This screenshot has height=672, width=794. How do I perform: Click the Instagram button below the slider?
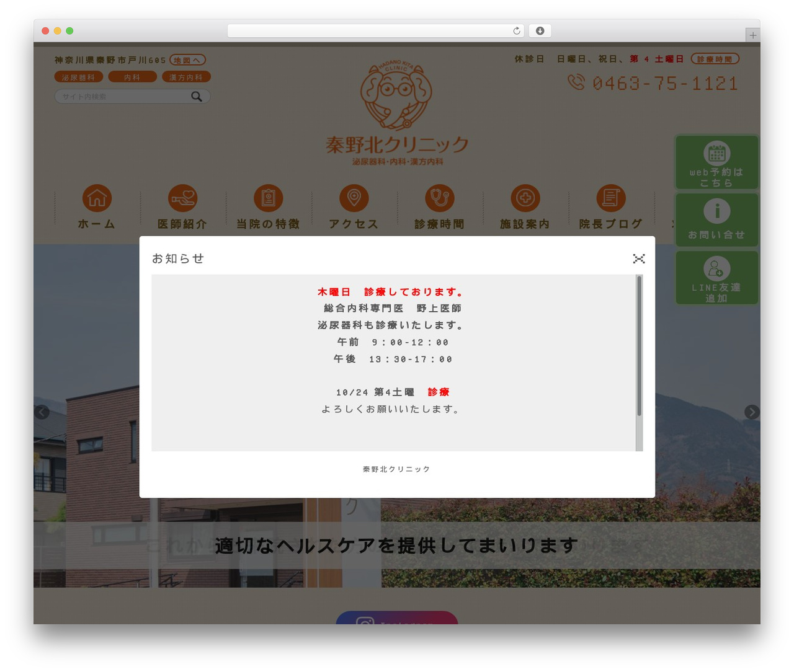pos(397,617)
